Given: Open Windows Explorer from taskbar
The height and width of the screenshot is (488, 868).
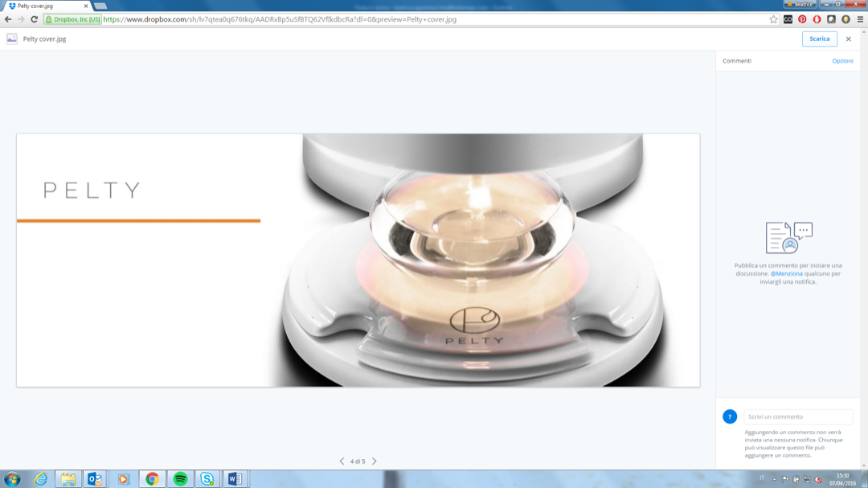Looking at the screenshot, I should coord(68,479).
